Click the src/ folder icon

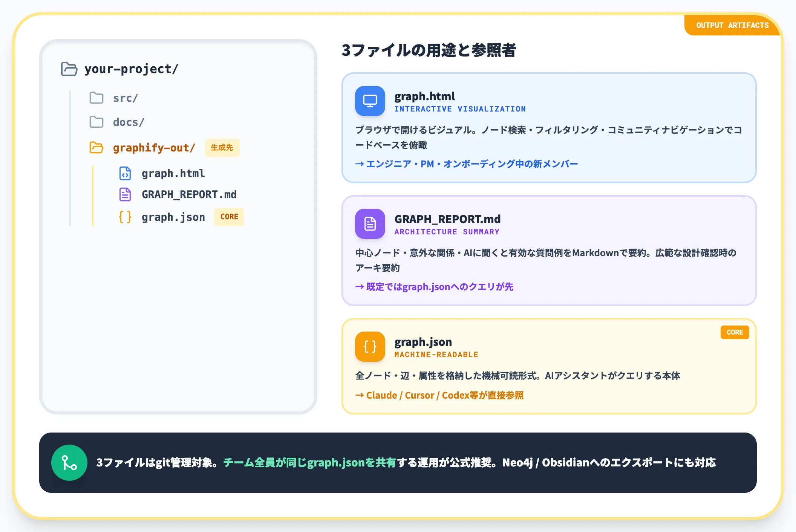[96, 98]
